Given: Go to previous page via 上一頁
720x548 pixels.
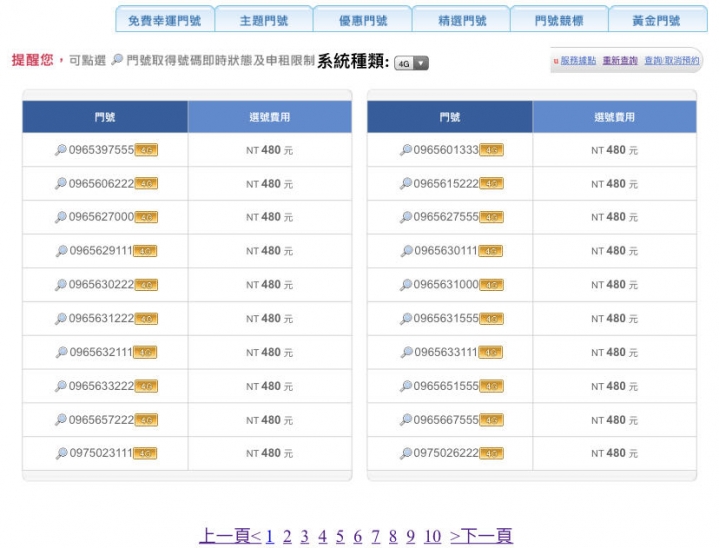Looking at the screenshot, I should point(230,536).
